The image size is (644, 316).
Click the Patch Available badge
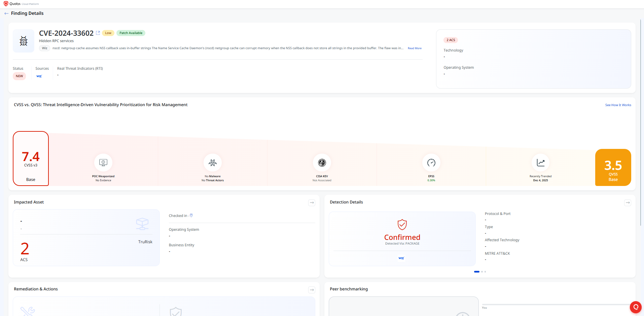[x=131, y=33]
